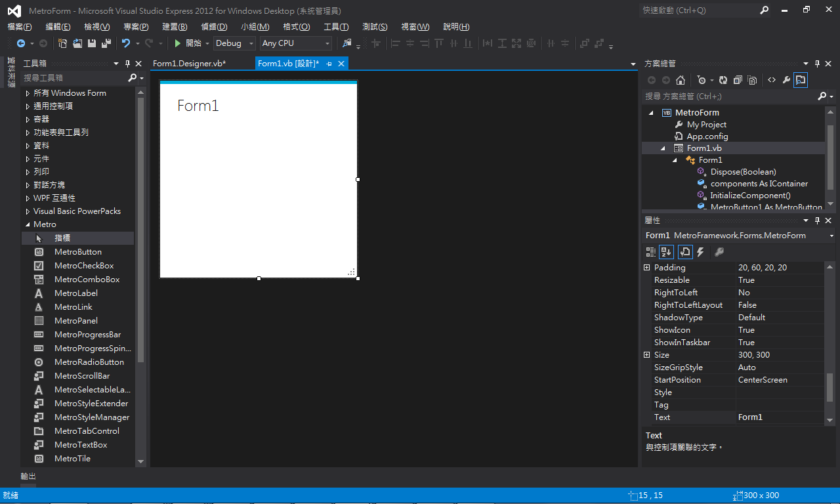Collapse the Metro toolbox group
This screenshot has width=840, height=504.
pyautogui.click(x=28, y=224)
